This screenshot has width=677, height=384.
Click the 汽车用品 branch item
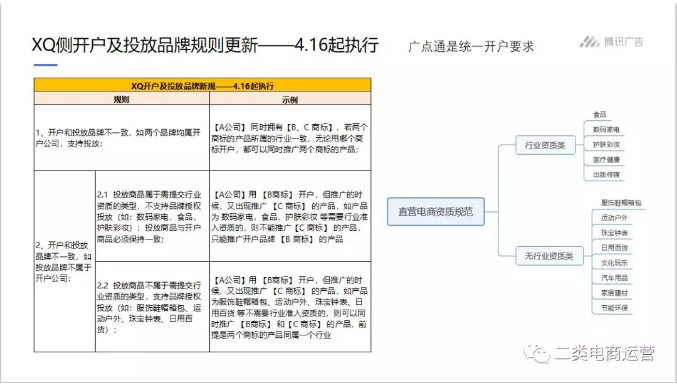[614, 278]
